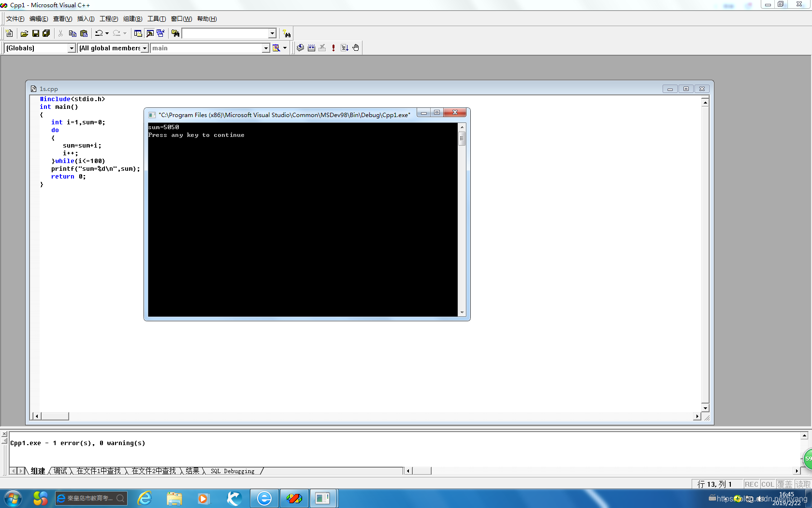Viewport: 812px width, 508px height.
Task: Open the 帮助(H) menu
Action: click(x=207, y=19)
